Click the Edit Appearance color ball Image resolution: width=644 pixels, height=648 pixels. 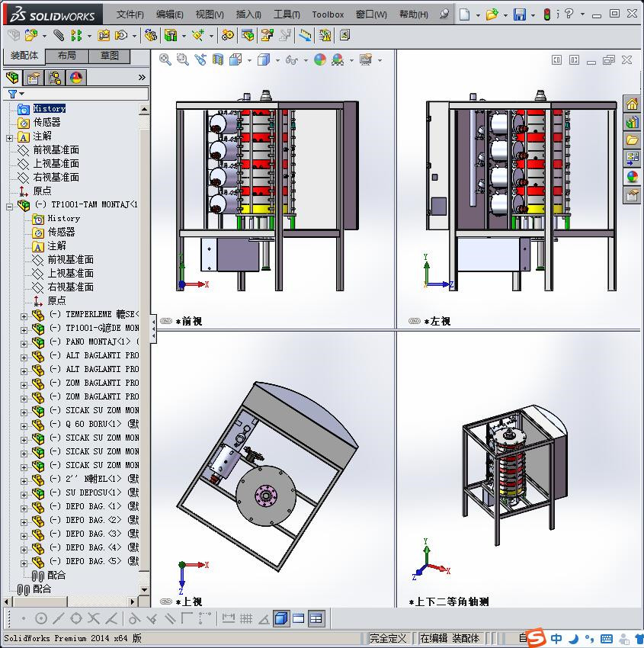[x=320, y=60]
